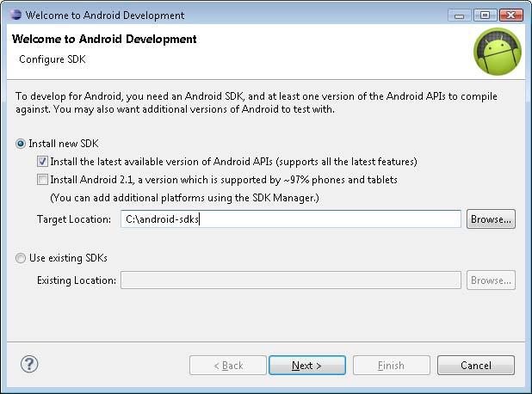Select the Install new SDK radio button

point(21,144)
